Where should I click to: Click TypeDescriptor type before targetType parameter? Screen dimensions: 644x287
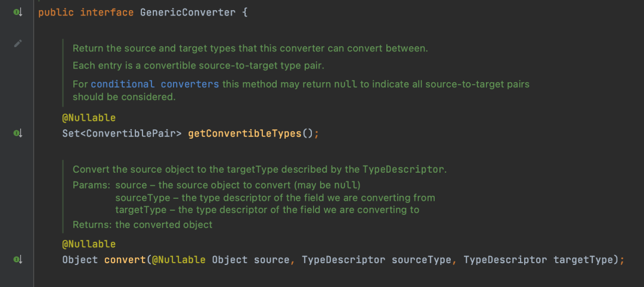pos(505,260)
